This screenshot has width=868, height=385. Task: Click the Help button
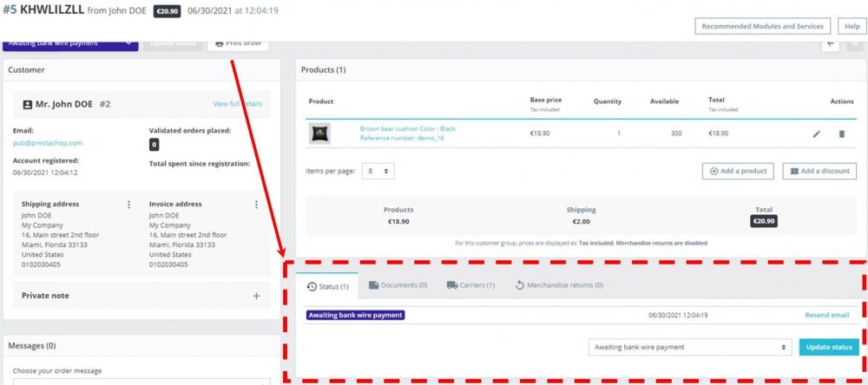(852, 26)
